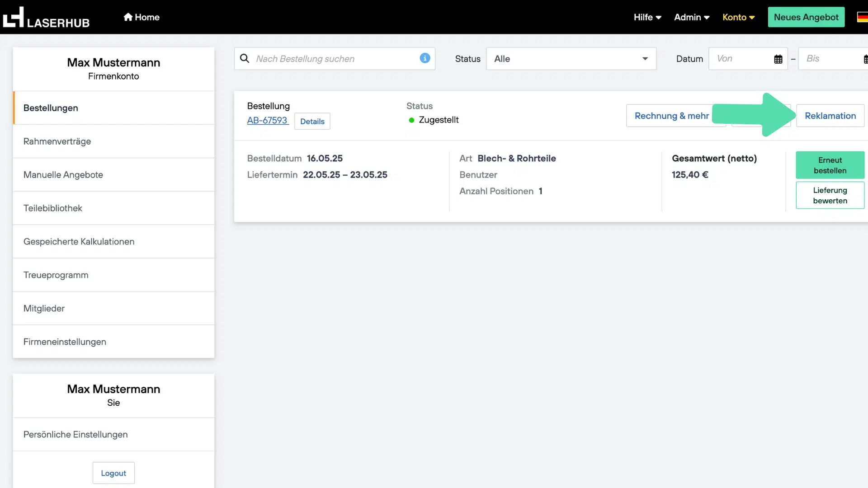Open Gespeicherte Kalkulationen in the sidebar
This screenshot has height=488, width=868.
coord(113,242)
